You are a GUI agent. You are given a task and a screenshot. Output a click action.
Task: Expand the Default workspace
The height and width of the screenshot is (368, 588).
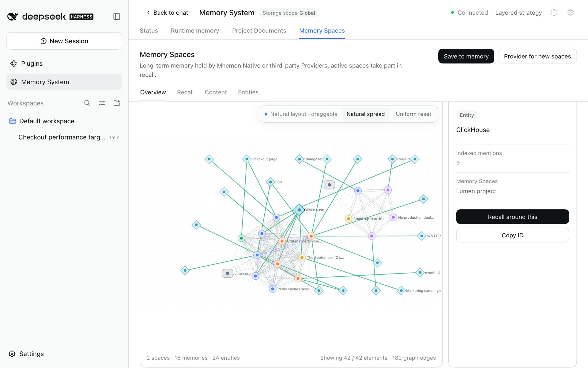64,121
